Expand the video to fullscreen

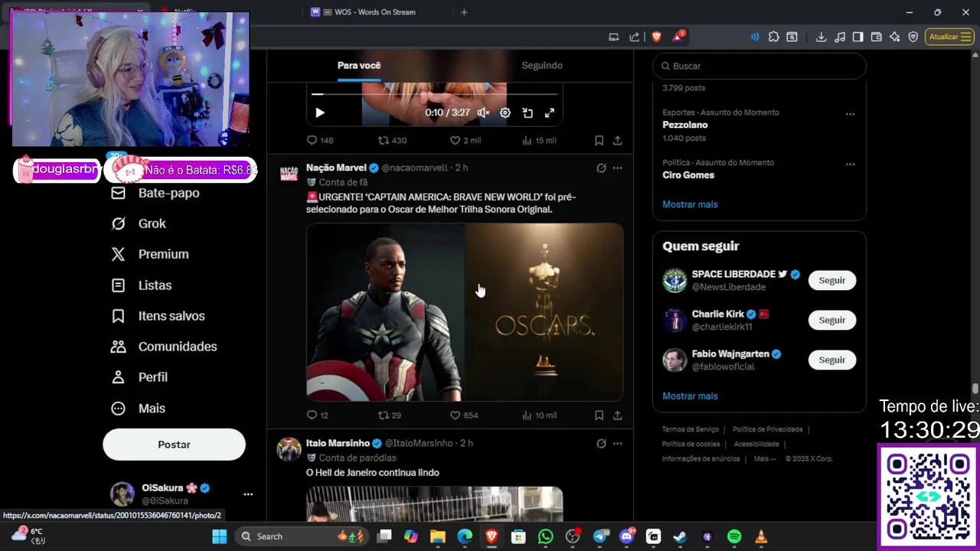[x=550, y=112]
